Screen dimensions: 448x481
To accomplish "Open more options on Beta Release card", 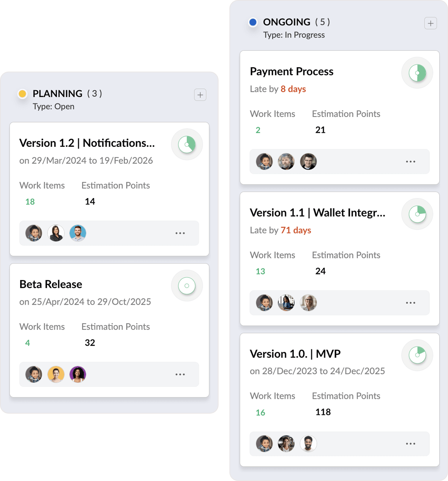I will [180, 374].
